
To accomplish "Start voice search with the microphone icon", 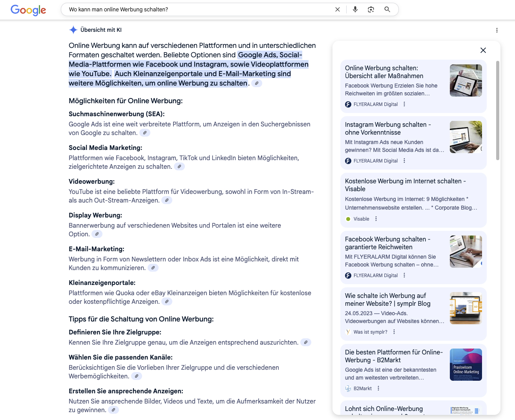I will pyautogui.click(x=355, y=9).
